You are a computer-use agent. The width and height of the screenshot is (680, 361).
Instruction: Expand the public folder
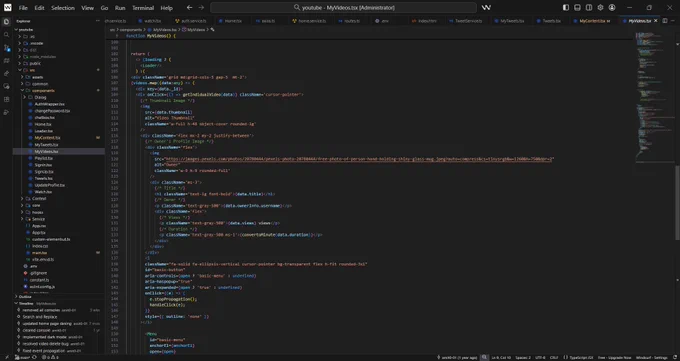[x=59, y=63]
